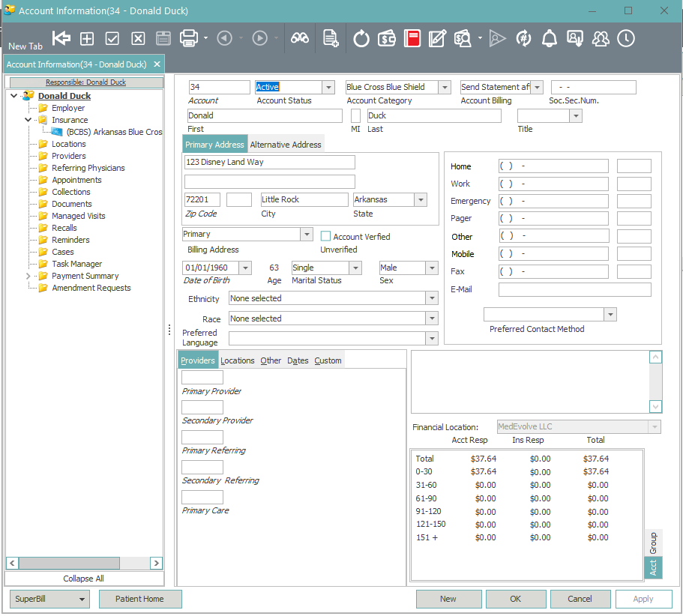683x616 pixels.
Task: Click the wallet payment icon
Action: tap(387, 39)
